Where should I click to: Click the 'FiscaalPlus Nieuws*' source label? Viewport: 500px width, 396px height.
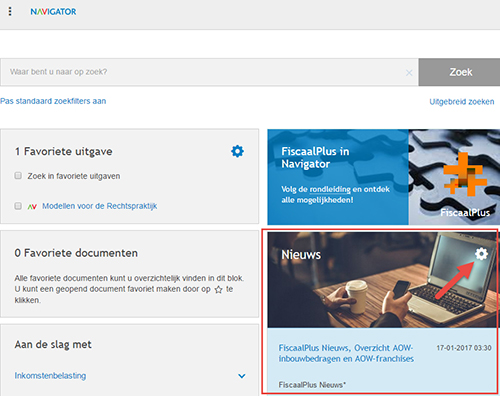pos(312,385)
